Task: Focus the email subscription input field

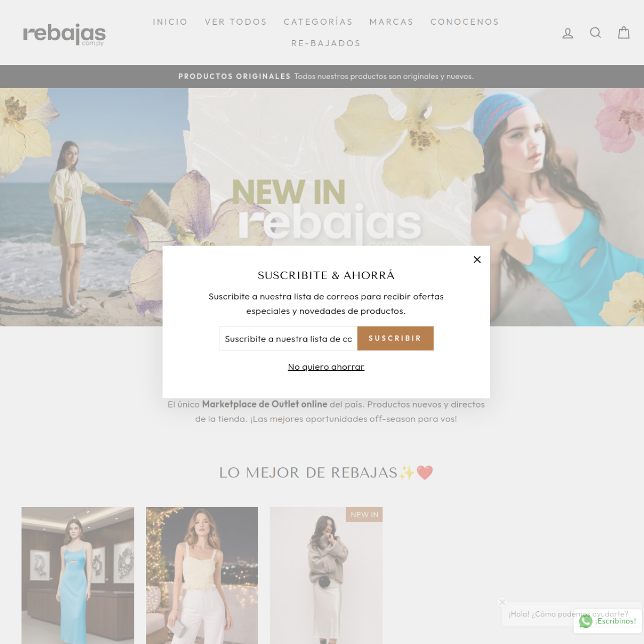Action: pos(288,339)
